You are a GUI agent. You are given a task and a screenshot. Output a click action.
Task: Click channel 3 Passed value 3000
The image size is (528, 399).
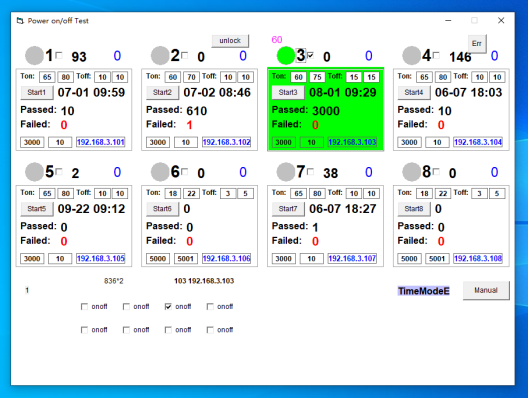(326, 111)
